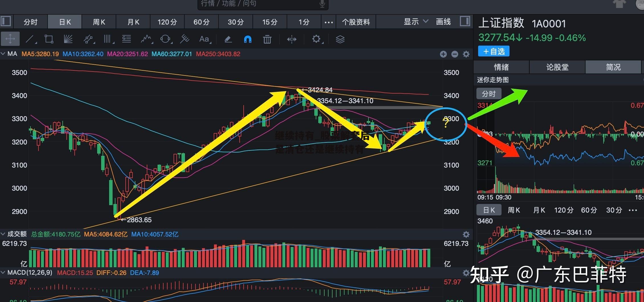Select 30分 in the mini chart
This screenshot has height=302, width=644.
pos(614,210)
